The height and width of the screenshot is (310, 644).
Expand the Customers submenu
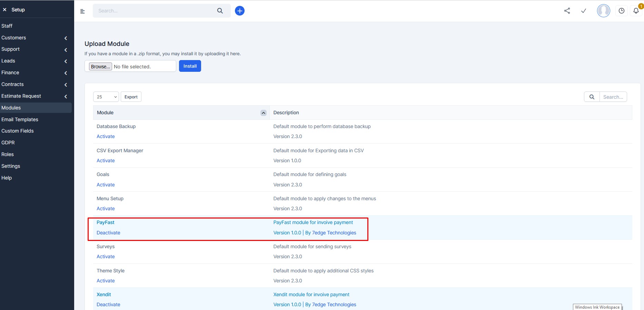66,38
